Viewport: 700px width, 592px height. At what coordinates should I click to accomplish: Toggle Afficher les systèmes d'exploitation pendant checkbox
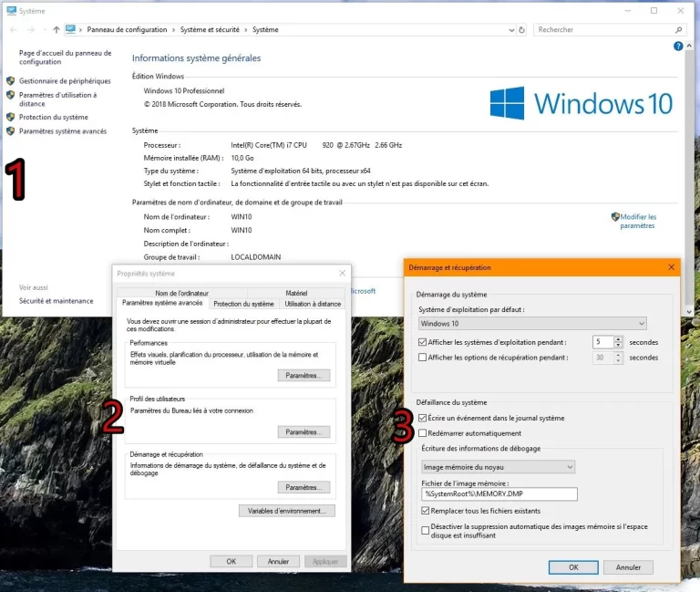422,342
